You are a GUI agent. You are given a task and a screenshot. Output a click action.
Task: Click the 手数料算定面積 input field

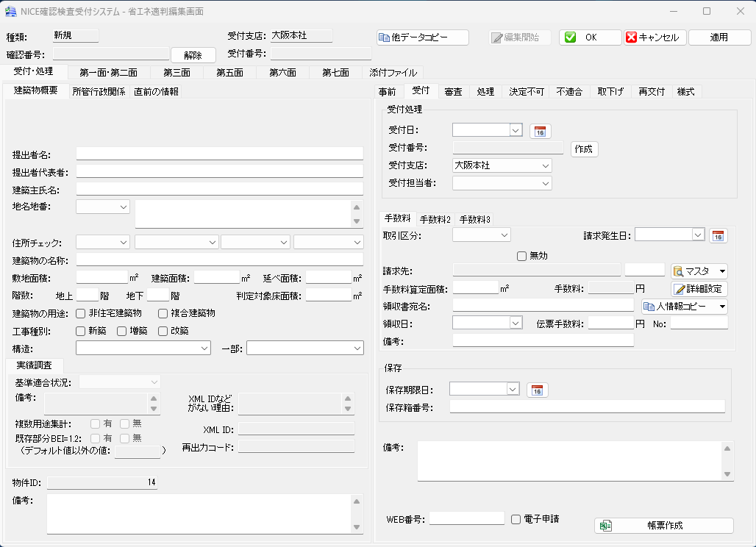click(475, 287)
